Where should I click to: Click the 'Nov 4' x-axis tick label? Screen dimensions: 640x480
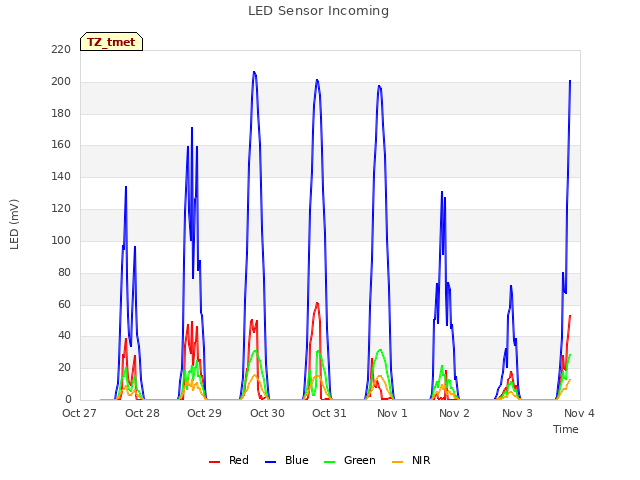coord(579,413)
